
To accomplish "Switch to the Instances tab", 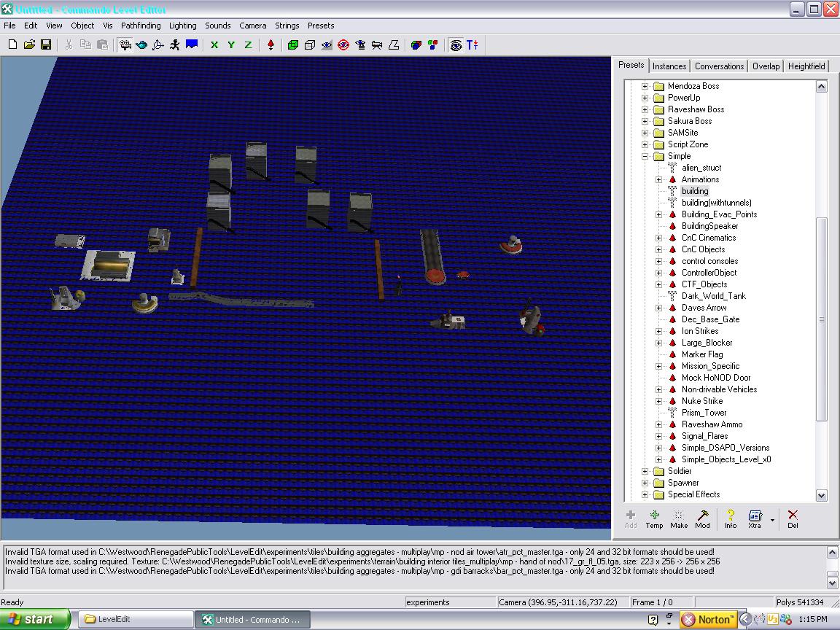I will [669, 66].
